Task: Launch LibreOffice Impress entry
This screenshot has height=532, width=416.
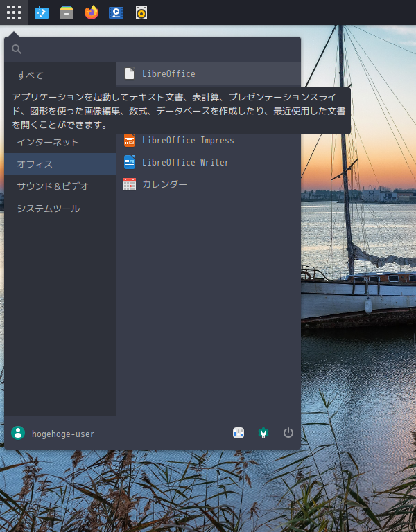Action: coord(209,140)
